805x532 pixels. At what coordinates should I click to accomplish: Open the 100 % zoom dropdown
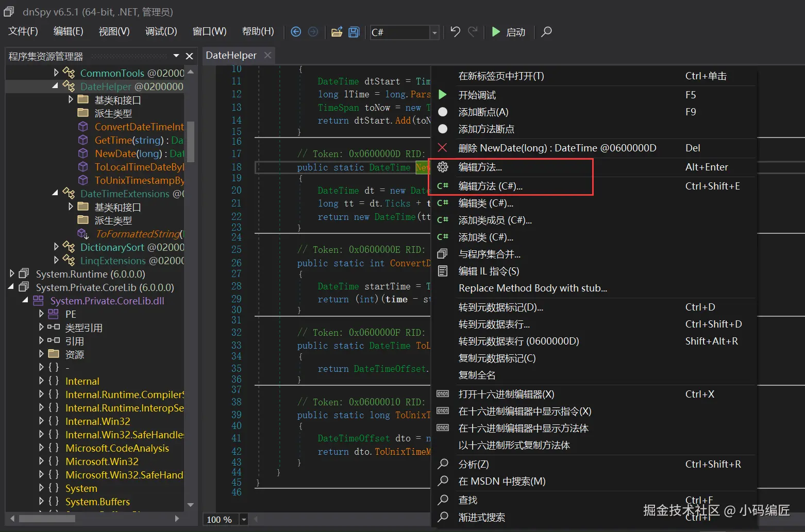[x=244, y=520]
